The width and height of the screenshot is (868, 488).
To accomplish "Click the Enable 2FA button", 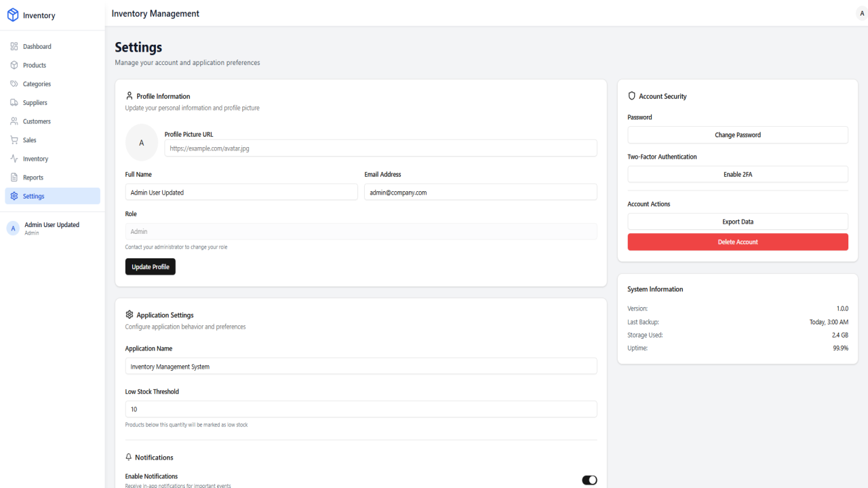I will click(x=738, y=174).
